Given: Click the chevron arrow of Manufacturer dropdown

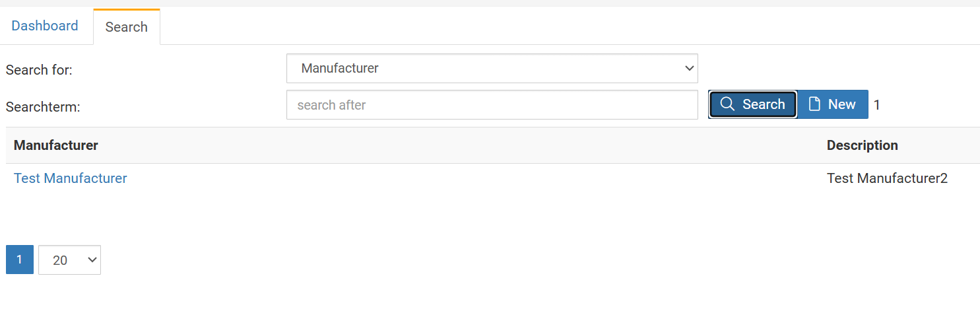Looking at the screenshot, I should point(689,68).
